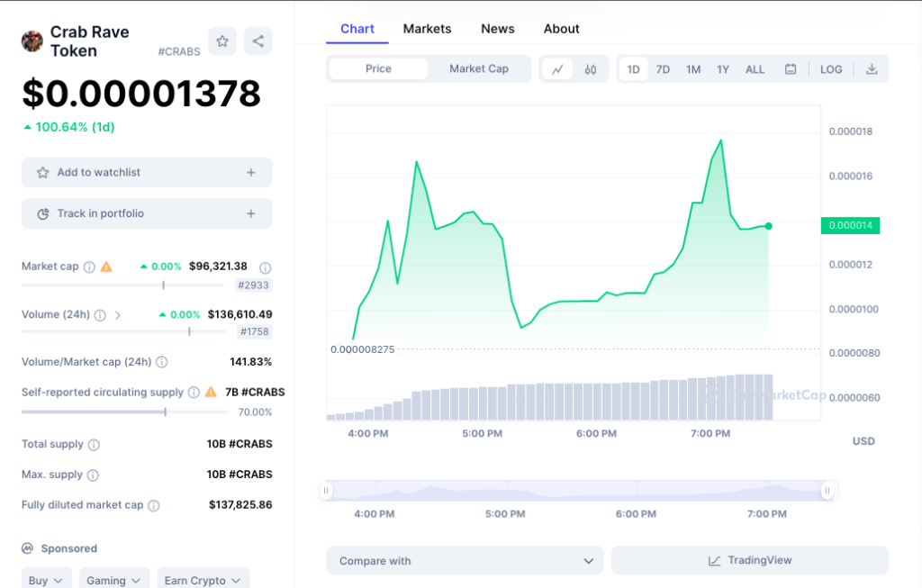Open the info icon next to Volume/Market cap
Viewport: 922px width, 588px height.
point(160,361)
